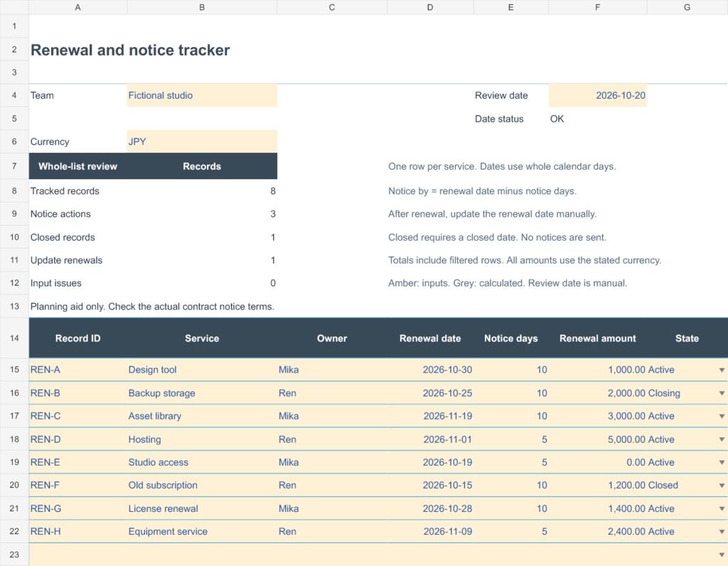Click the 'Notice days' column heading

pyautogui.click(x=510, y=338)
